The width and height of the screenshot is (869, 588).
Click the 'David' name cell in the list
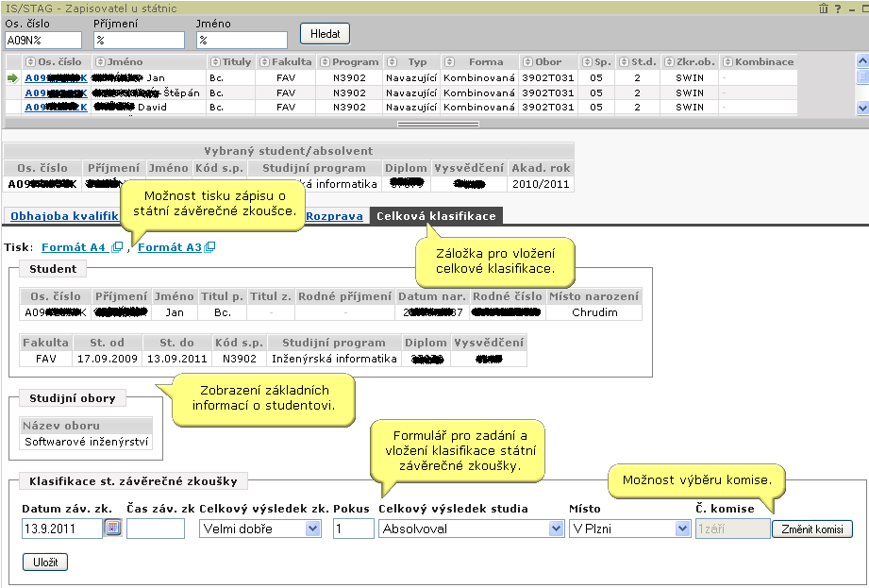click(x=147, y=107)
